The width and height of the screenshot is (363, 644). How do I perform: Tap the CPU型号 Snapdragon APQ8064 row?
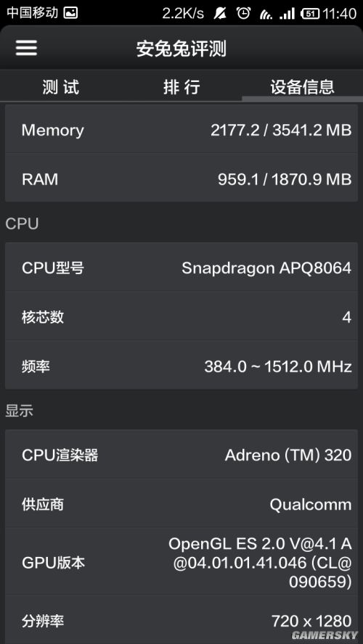point(181,268)
